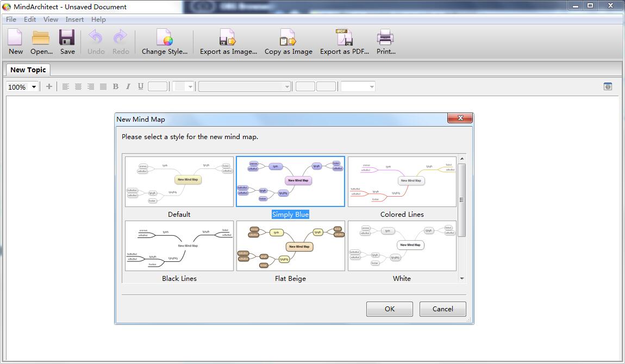Click the plus icon in the format bar
The height and width of the screenshot is (364, 625).
49,86
